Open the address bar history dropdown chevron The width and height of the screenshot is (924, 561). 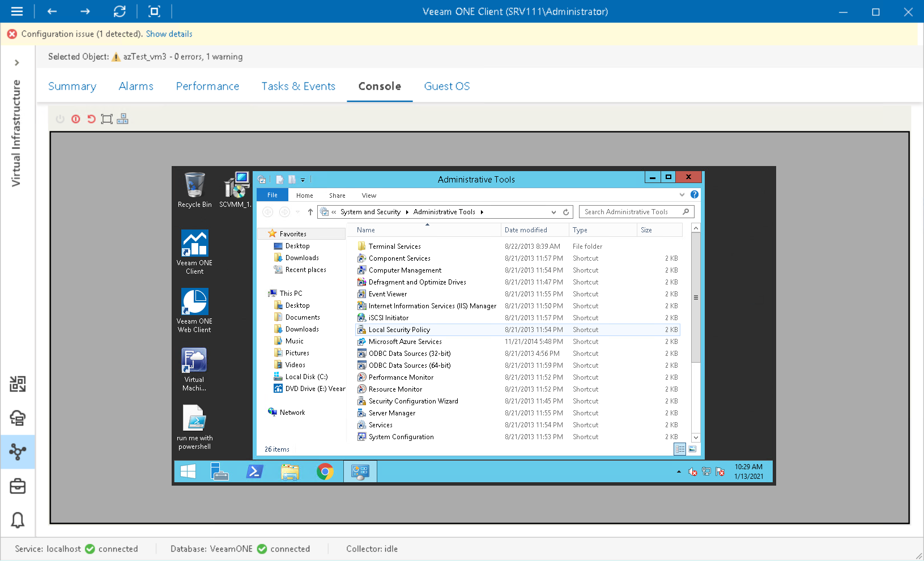[x=553, y=211]
